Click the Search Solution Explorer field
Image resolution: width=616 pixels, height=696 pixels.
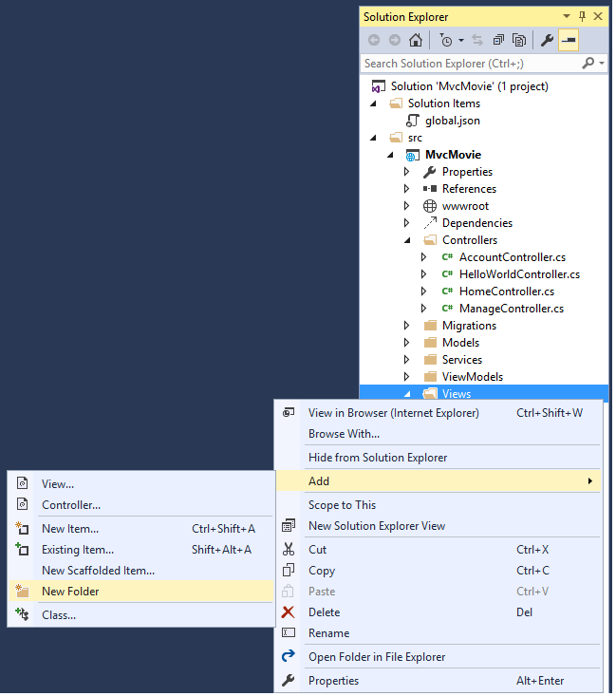(x=472, y=64)
